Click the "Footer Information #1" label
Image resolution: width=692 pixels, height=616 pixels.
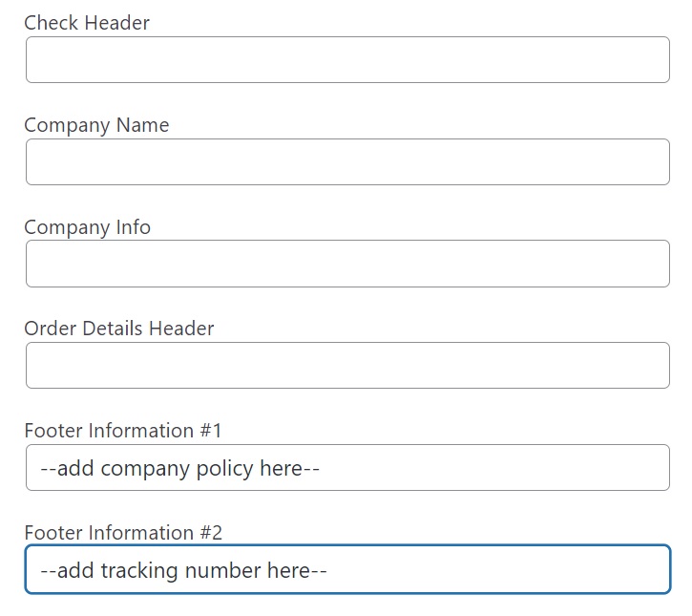click(x=123, y=431)
